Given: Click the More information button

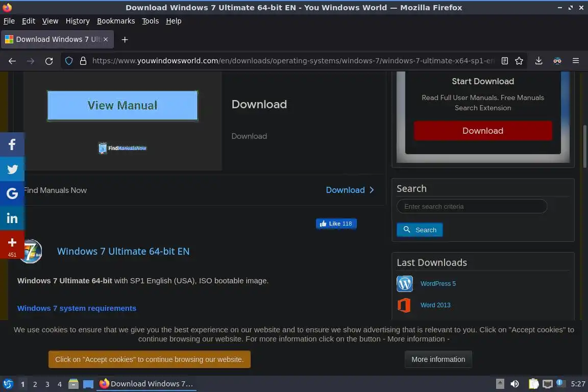Looking at the screenshot, I should [x=438, y=359].
